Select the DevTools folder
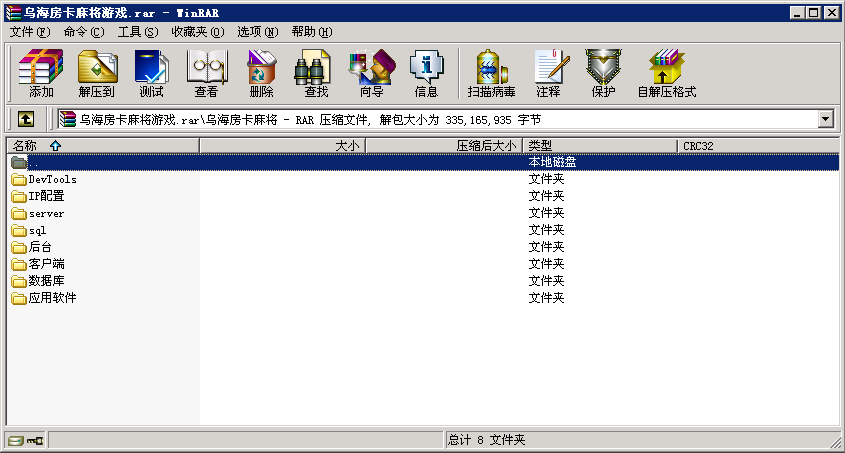This screenshot has width=845, height=453. click(x=52, y=180)
